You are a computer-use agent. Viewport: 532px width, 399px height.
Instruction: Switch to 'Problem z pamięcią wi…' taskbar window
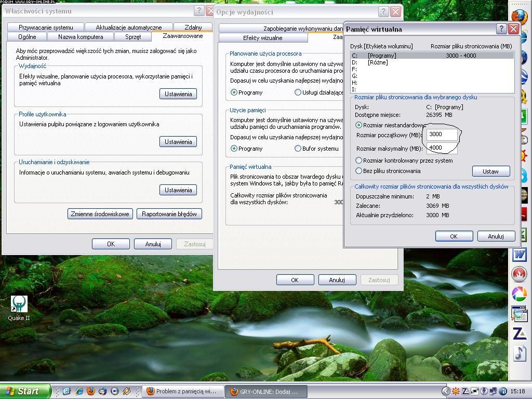pos(183,391)
